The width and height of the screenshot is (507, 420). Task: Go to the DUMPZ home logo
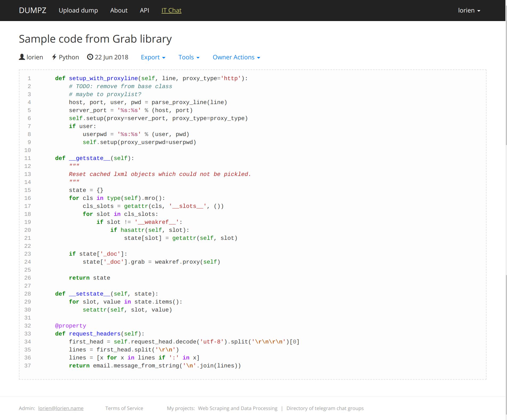33,10
